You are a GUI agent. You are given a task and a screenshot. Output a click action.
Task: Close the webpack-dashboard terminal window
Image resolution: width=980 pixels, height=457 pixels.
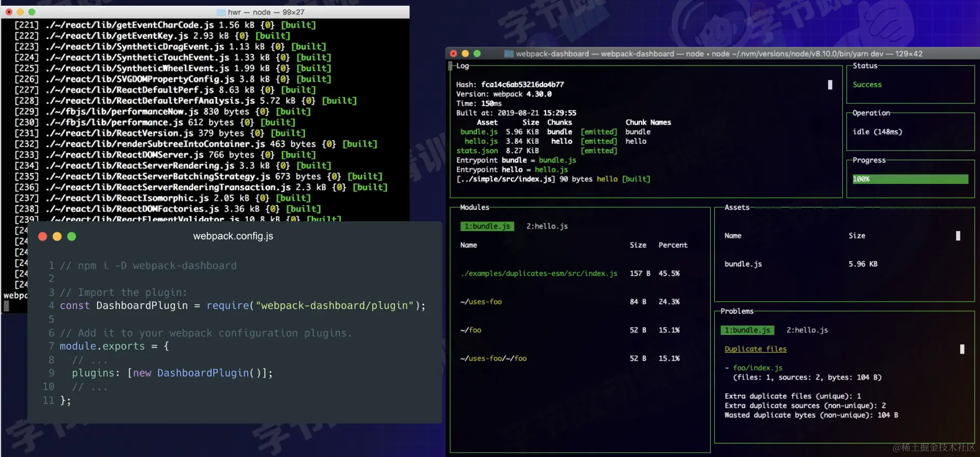pyautogui.click(x=454, y=53)
